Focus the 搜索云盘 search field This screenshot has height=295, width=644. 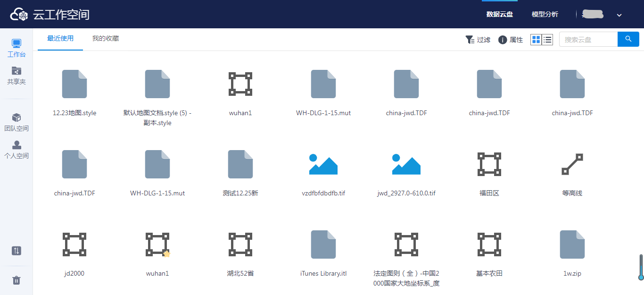coord(588,39)
